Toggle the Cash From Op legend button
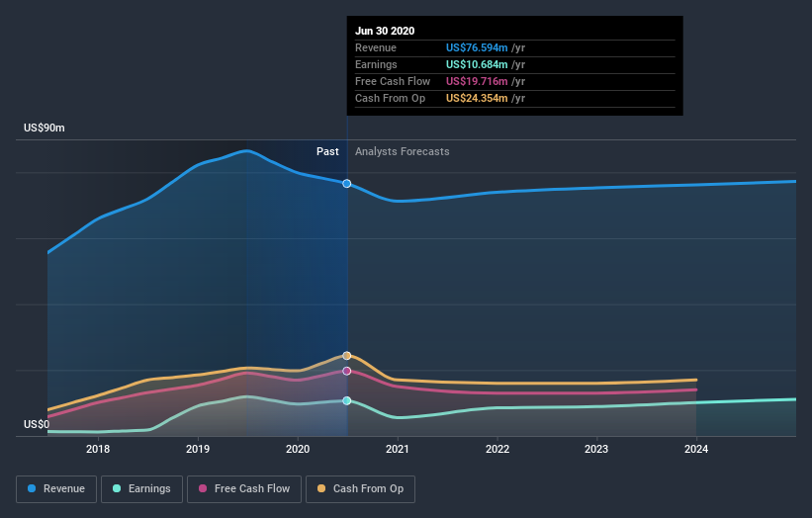Image resolution: width=812 pixels, height=518 pixels. (x=360, y=489)
